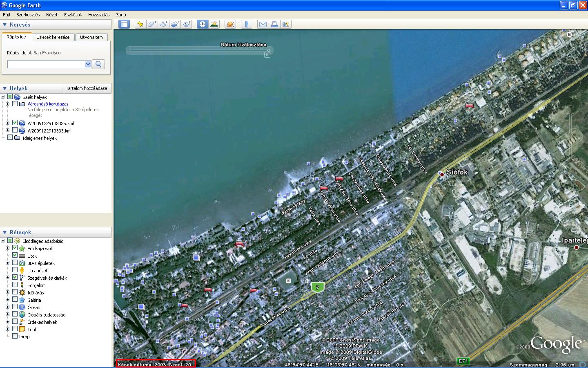This screenshot has height=368, width=588.
Task: Add a path using toolbar icon
Action: pos(163,24)
